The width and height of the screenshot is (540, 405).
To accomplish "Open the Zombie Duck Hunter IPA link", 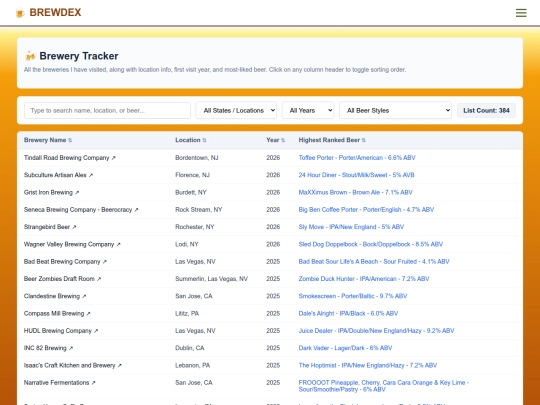I will pyautogui.click(x=364, y=279).
